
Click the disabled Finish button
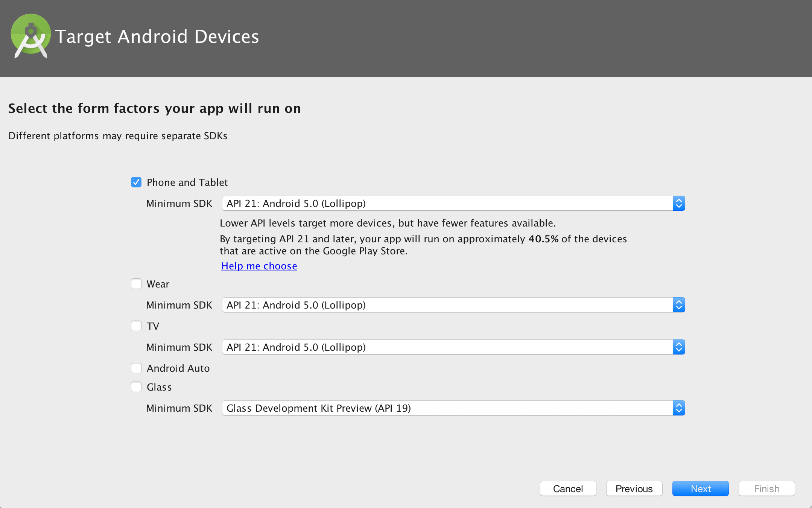(x=766, y=488)
